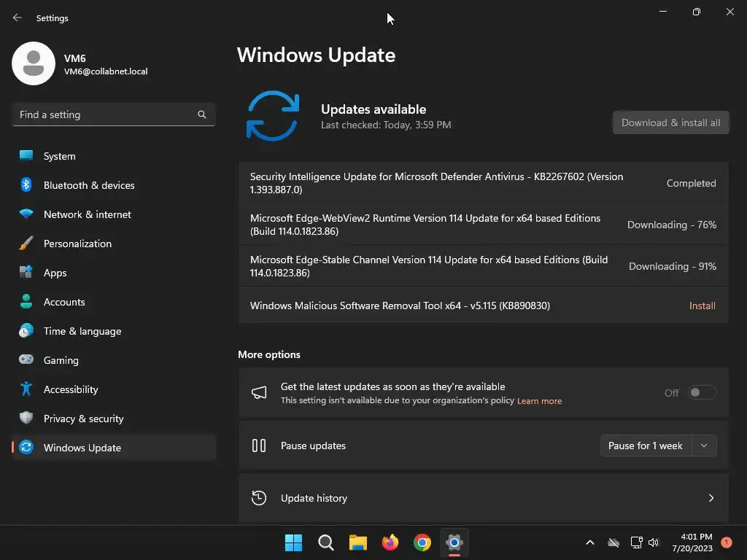Click Download & install all button

coord(671,122)
